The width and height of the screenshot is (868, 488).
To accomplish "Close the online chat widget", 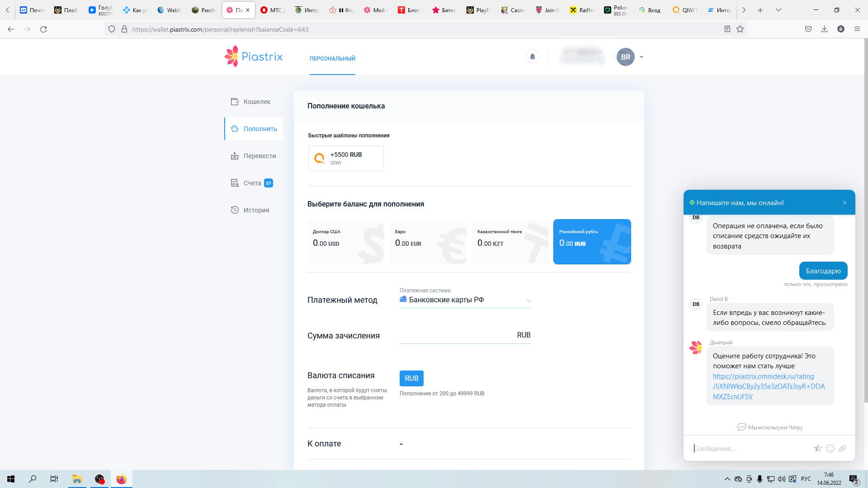I will (x=844, y=202).
